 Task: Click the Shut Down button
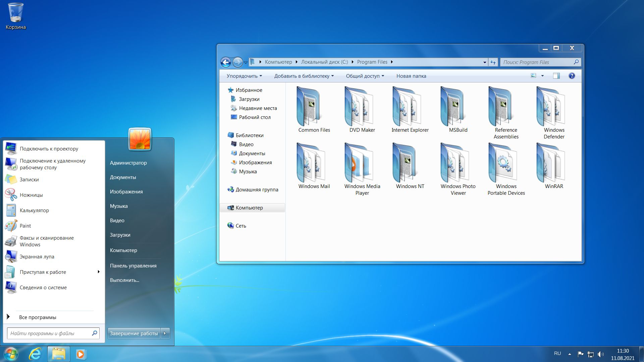[x=134, y=334]
